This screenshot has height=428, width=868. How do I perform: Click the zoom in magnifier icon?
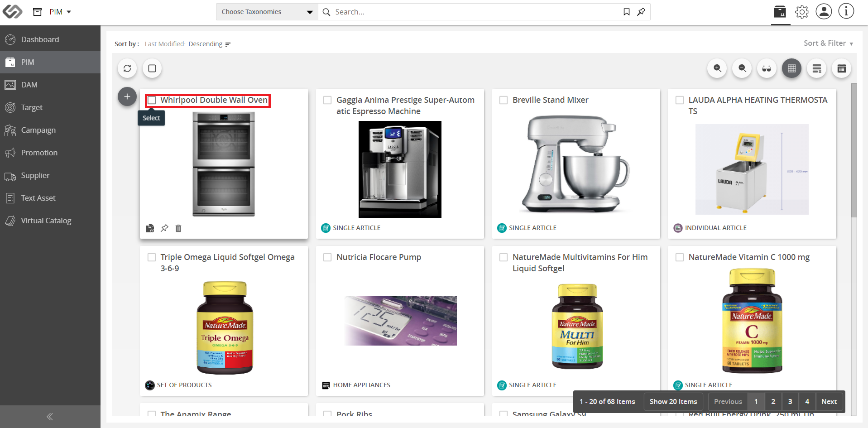[x=717, y=68]
